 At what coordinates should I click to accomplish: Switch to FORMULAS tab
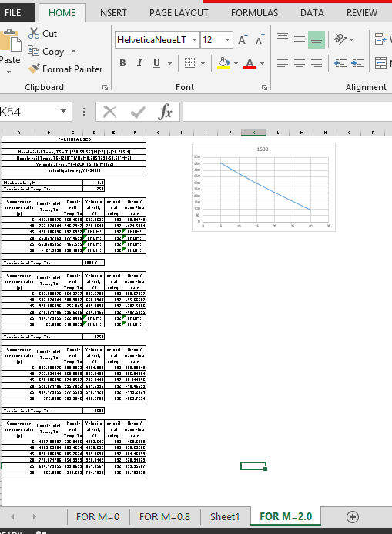[254, 13]
